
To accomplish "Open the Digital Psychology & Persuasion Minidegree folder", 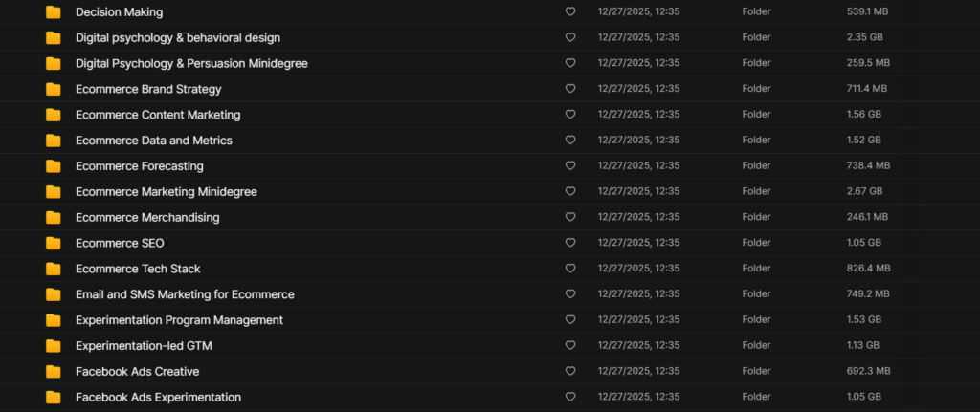I will pos(191,63).
